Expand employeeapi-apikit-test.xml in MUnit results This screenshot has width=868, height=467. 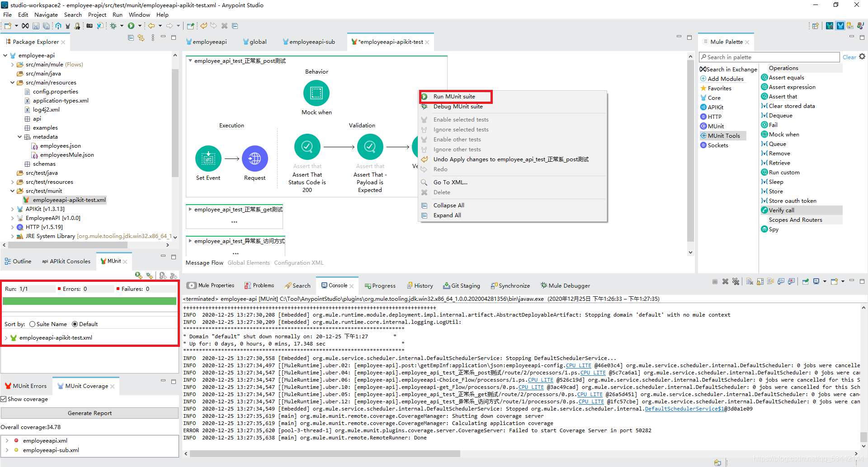(6, 338)
